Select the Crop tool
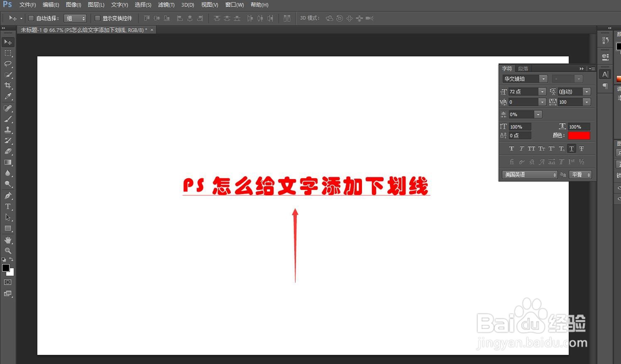Image resolution: width=621 pixels, height=364 pixels. [x=7, y=85]
